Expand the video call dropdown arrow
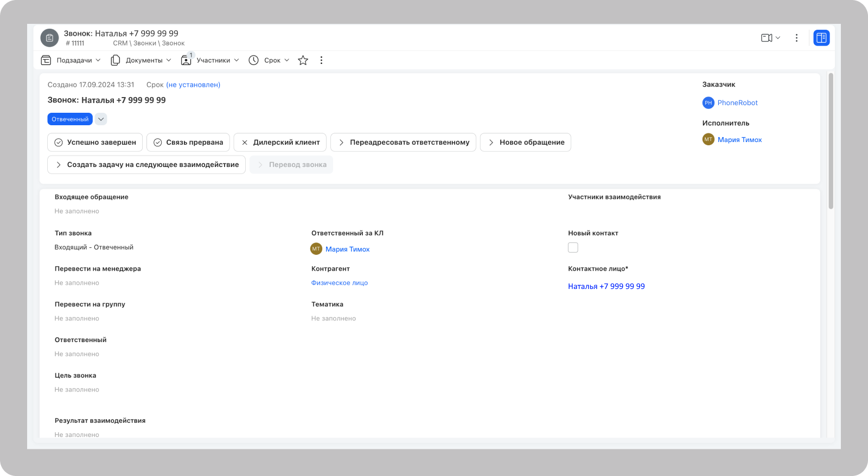 pos(778,38)
